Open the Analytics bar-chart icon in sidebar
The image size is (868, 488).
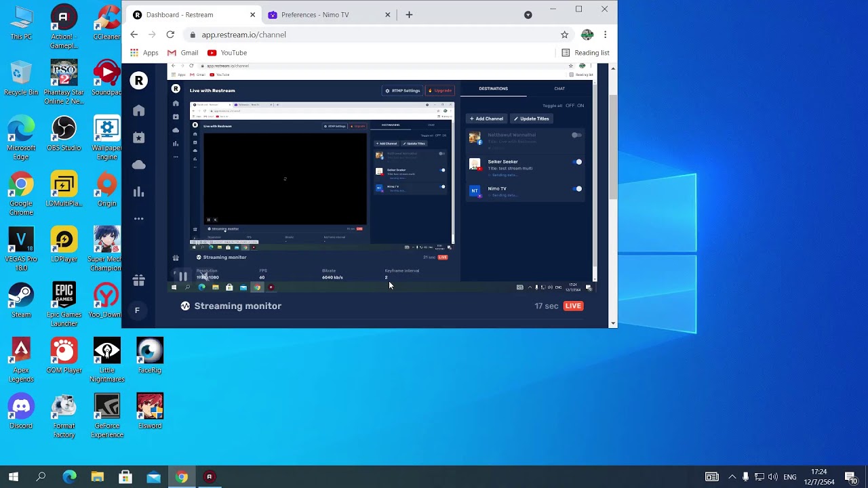tap(138, 192)
